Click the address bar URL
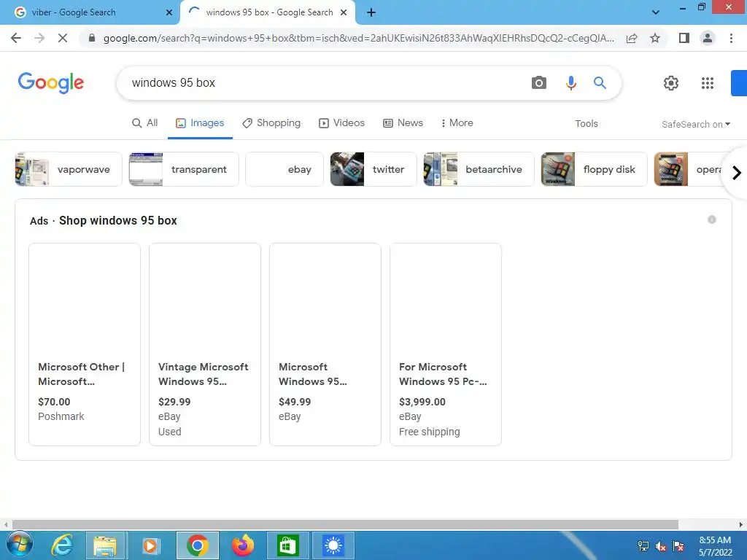Image resolution: width=747 pixels, height=560 pixels. pyautogui.click(x=358, y=38)
